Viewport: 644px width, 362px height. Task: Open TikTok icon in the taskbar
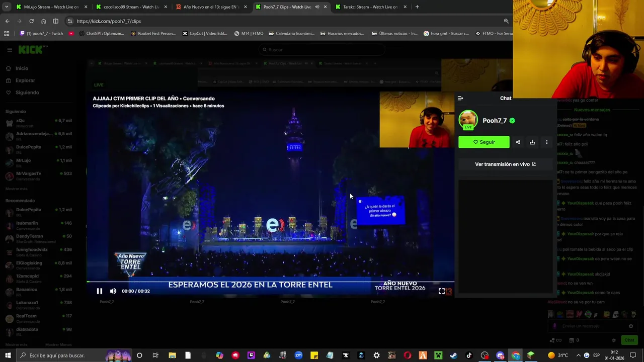469,355
